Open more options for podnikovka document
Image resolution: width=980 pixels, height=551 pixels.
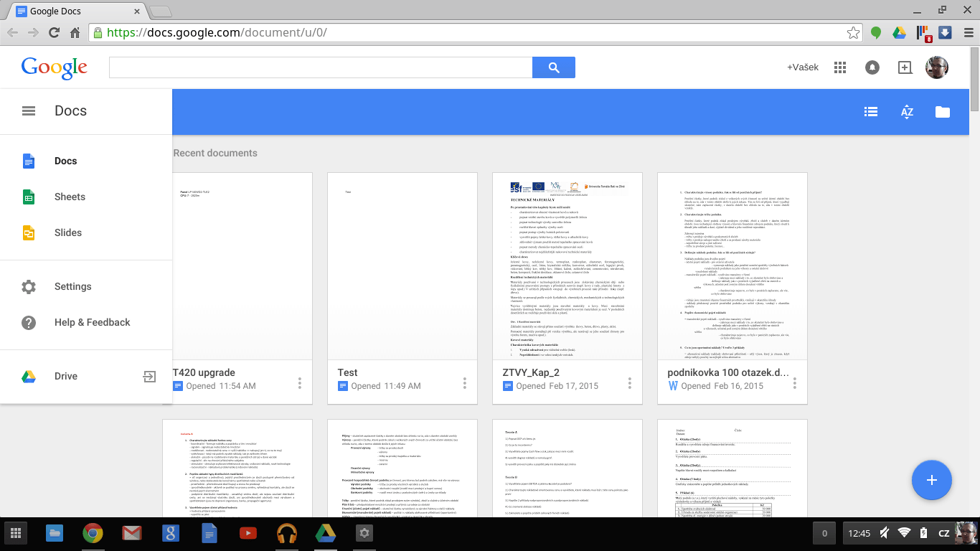point(795,382)
